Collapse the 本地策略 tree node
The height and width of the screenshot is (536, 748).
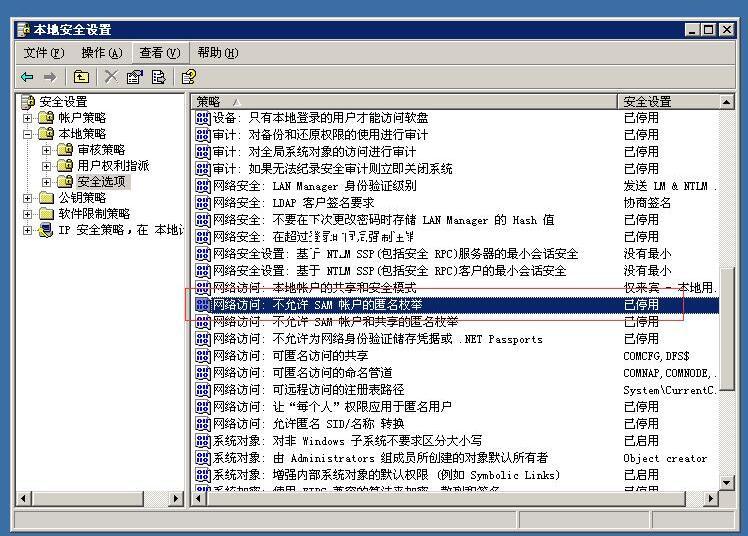[28, 134]
